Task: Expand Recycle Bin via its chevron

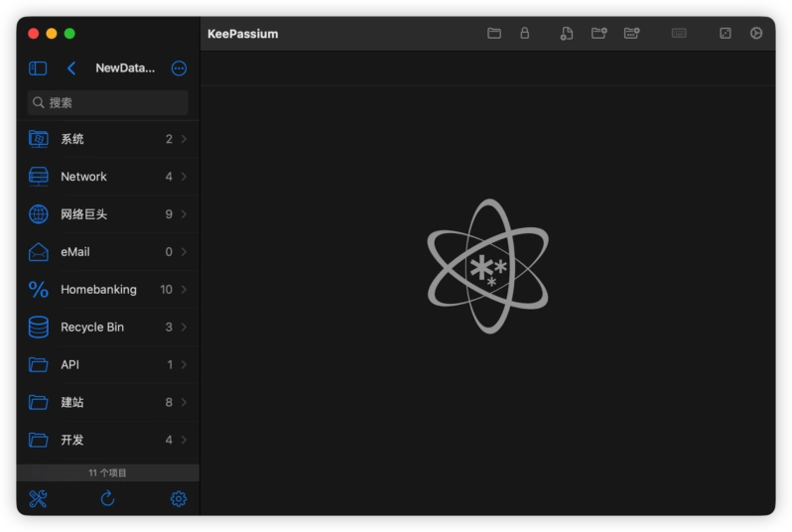Action: (x=184, y=327)
